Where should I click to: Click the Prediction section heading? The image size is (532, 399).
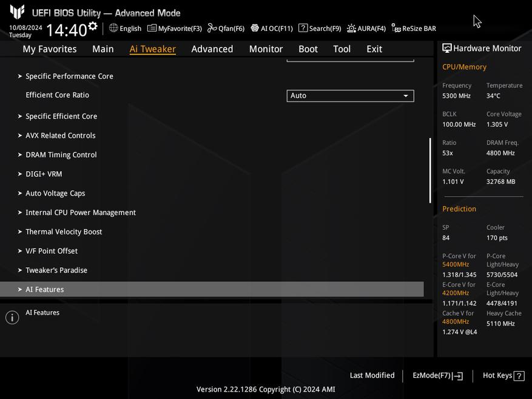pos(459,209)
